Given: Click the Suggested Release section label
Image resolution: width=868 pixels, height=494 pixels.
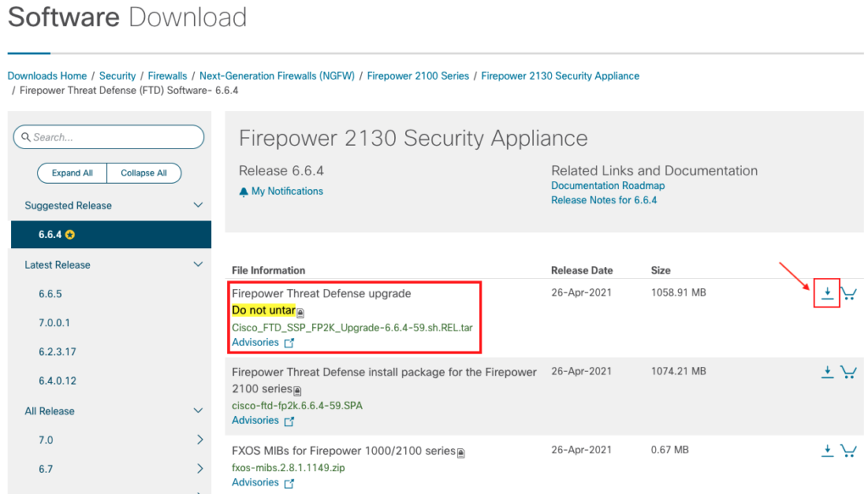Looking at the screenshot, I should pos(68,206).
